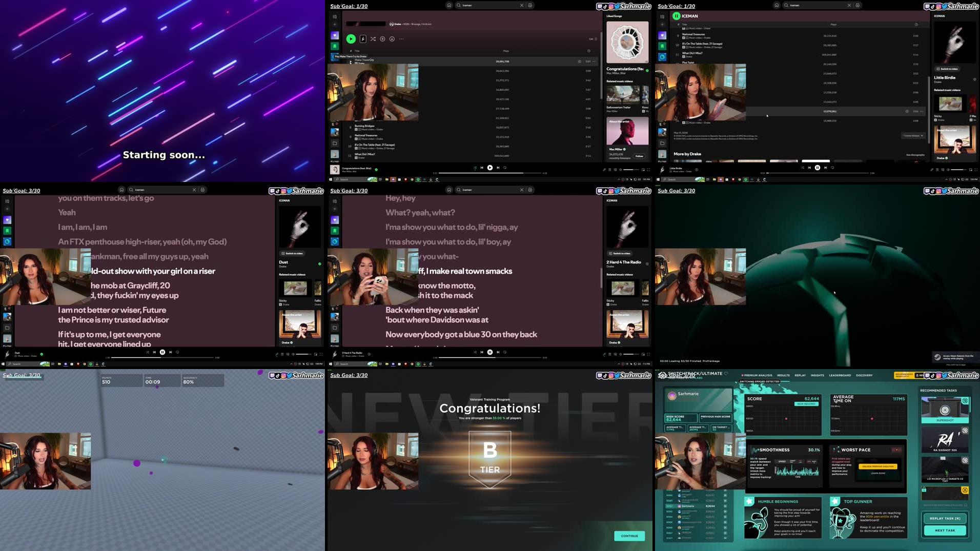The image size is (980, 551).
Task: Open Leaderboard tab in Switchtrack screen
Action: tap(840, 375)
